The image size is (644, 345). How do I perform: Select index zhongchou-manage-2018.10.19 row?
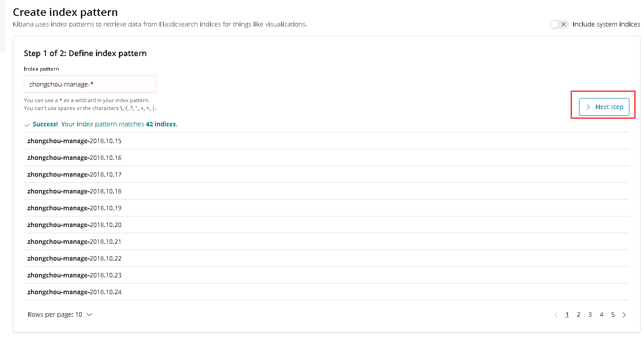pyautogui.click(x=327, y=208)
